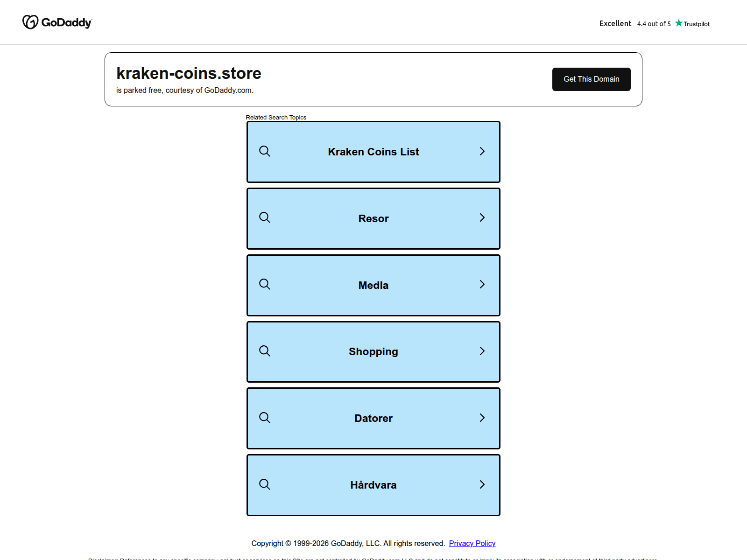
Task: Click the right chevron on the Media row
Action: click(x=482, y=284)
